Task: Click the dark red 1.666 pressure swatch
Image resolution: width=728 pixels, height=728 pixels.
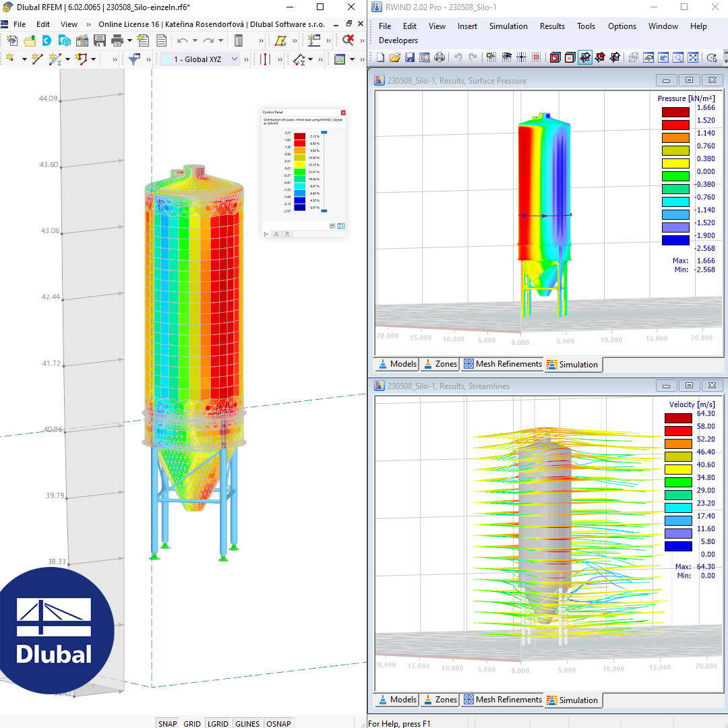Action: [x=675, y=112]
